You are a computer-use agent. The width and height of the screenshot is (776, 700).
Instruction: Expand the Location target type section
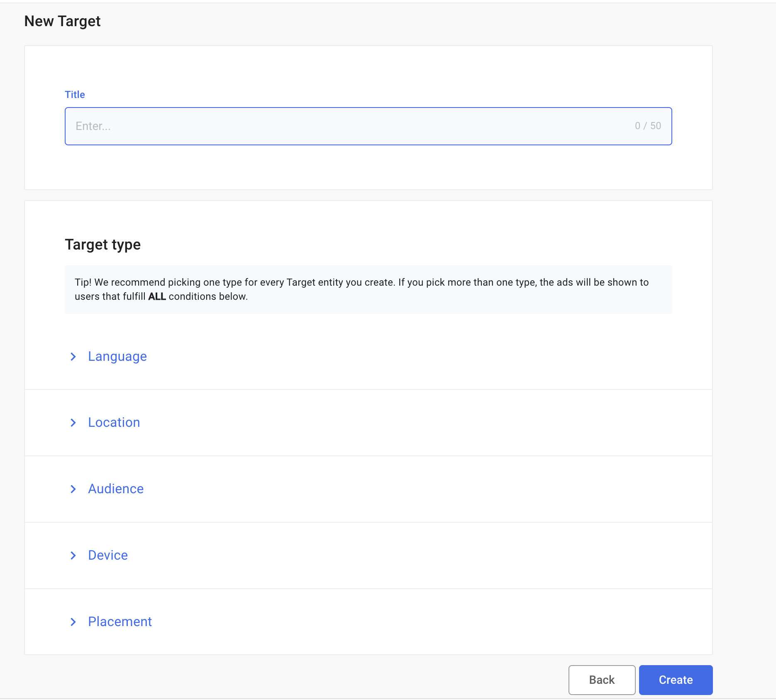click(x=114, y=423)
